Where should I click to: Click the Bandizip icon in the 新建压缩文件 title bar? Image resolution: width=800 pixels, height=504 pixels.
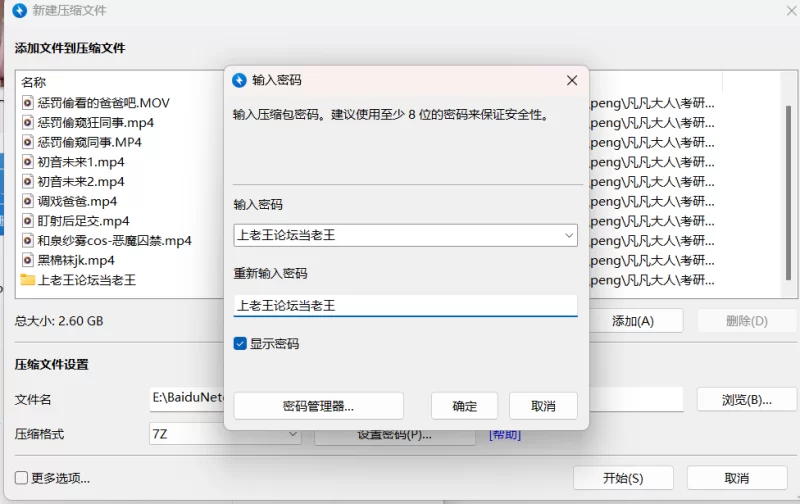(19, 10)
